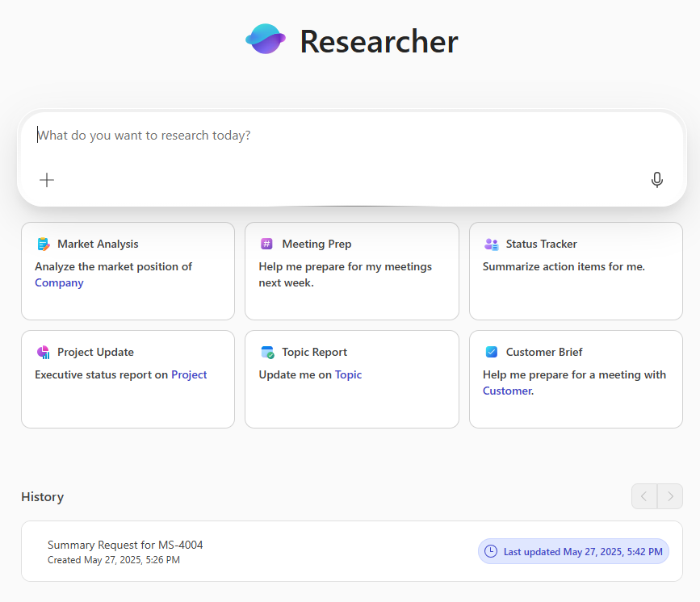Go to next History page
700x602 pixels.
pos(670,496)
